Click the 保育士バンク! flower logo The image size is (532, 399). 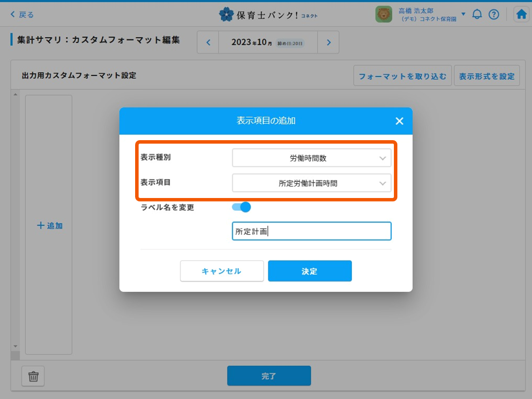(226, 14)
